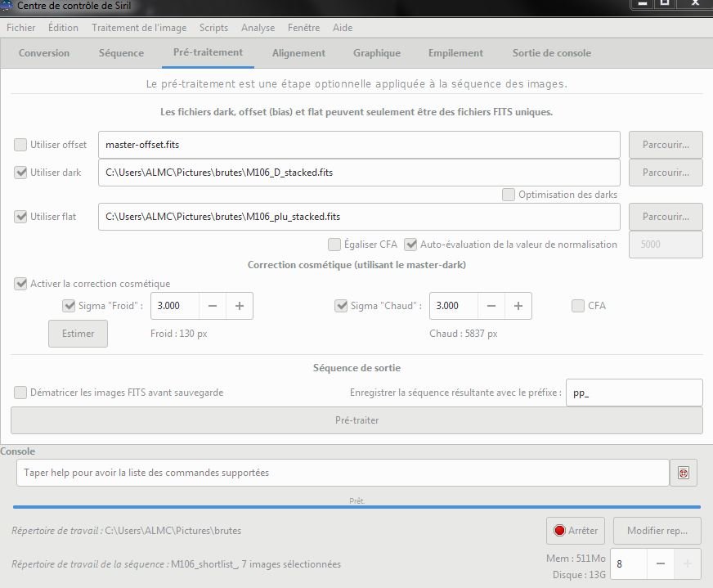This screenshot has width=713, height=588.
Task: Click Parcourir for the offset file
Action: [x=666, y=145]
